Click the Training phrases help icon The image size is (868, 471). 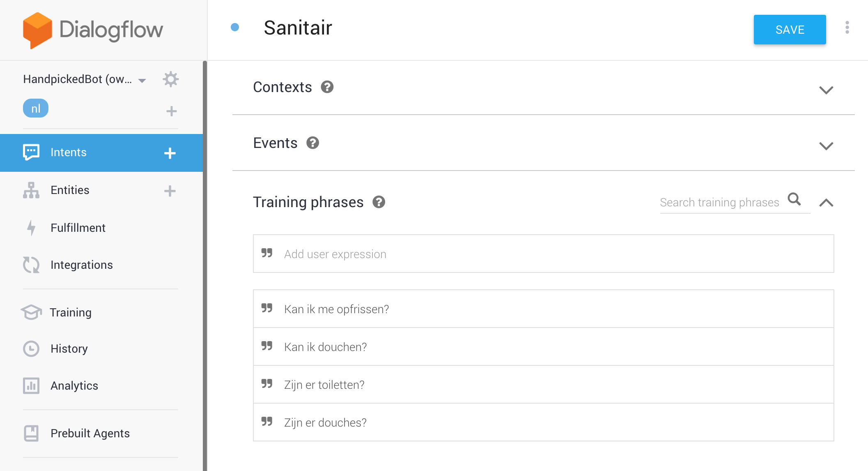click(379, 202)
